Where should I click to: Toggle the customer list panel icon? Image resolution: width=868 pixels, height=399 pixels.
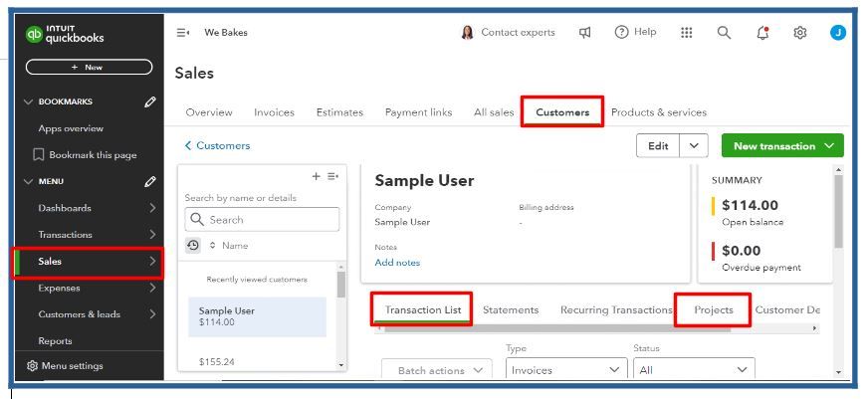pyautogui.click(x=332, y=176)
